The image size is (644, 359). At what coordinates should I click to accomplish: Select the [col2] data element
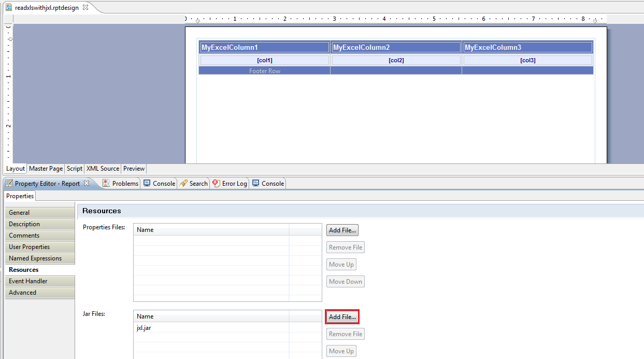tap(396, 60)
